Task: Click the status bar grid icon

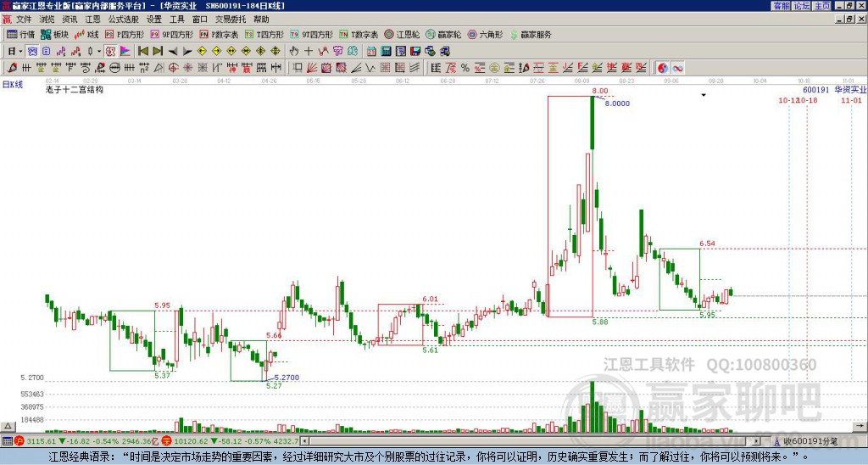Action: 7,441
